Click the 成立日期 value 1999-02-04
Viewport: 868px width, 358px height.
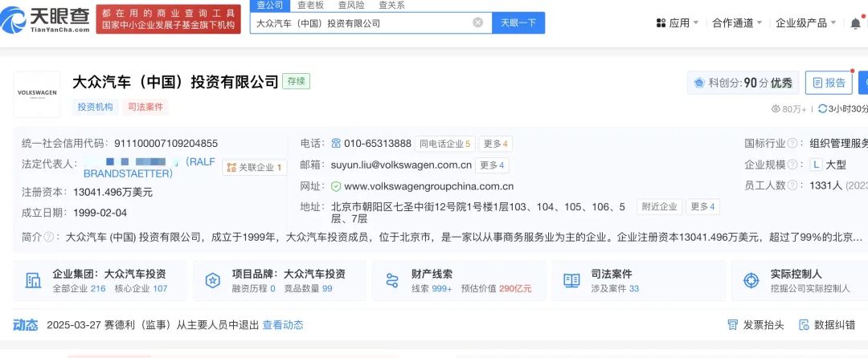tap(100, 213)
